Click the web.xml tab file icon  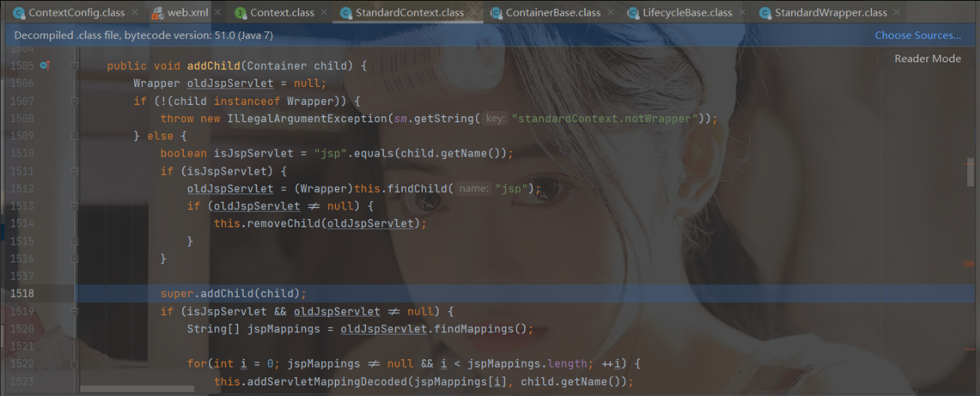[157, 13]
